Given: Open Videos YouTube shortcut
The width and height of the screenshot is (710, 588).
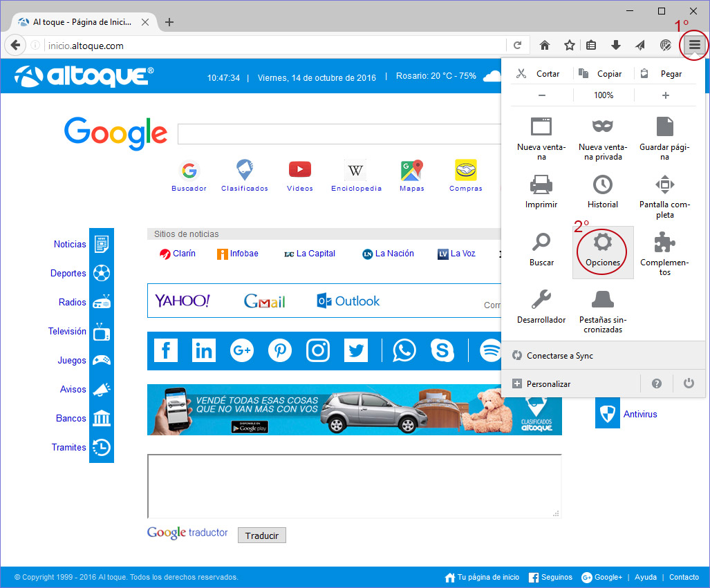Looking at the screenshot, I should coord(300,176).
